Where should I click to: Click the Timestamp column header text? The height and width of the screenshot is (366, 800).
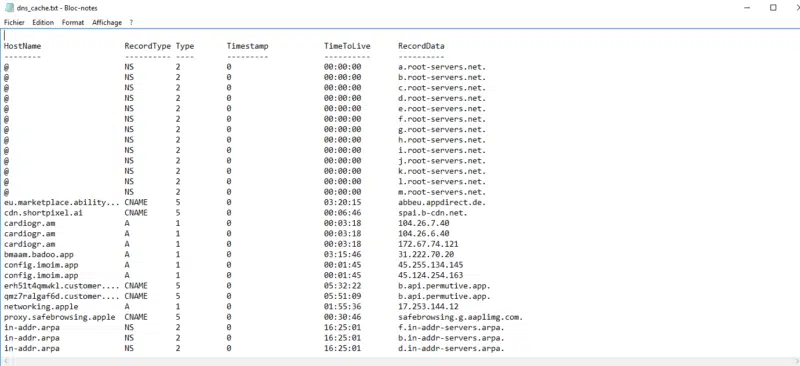(x=247, y=46)
